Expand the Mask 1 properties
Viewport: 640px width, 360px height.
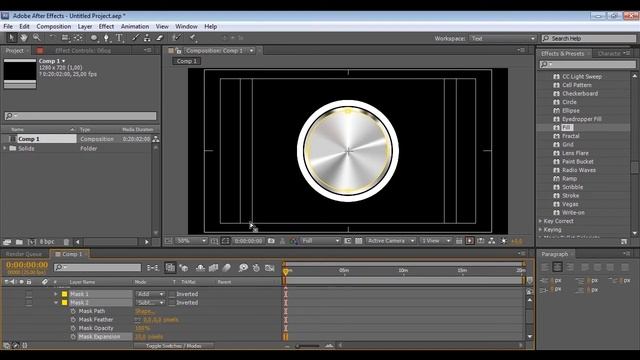point(56,294)
